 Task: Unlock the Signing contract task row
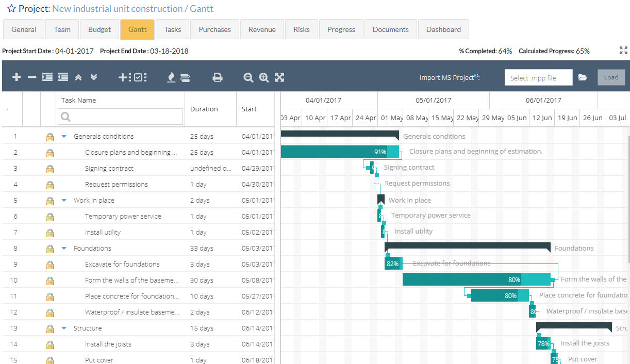click(x=49, y=168)
